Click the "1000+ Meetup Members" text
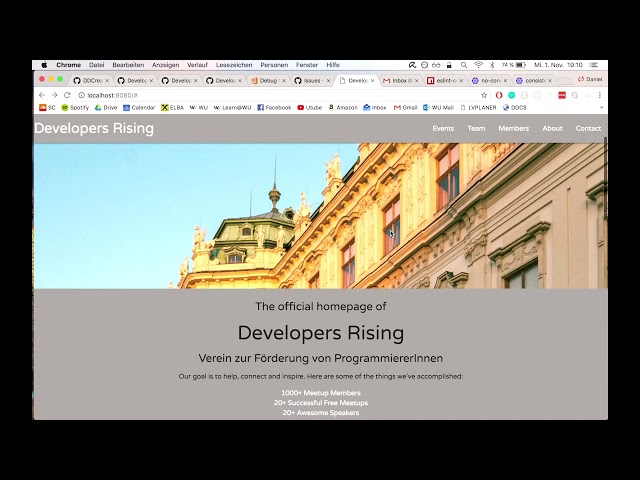The height and width of the screenshot is (480, 640). (x=321, y=393)
